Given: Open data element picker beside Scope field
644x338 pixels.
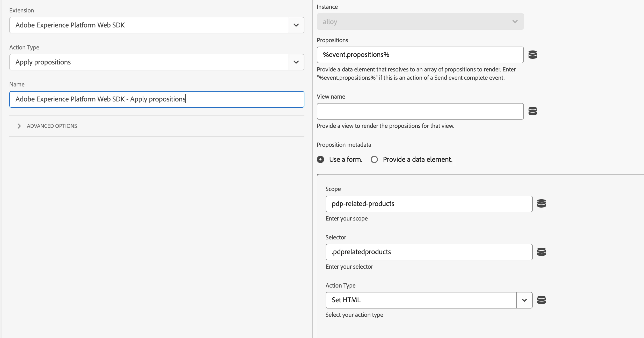Looking at the screenshot, I should click(541, 203).
